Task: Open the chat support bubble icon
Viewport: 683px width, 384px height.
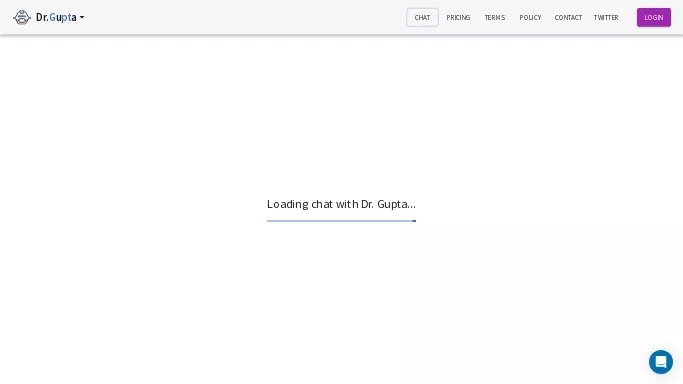Action: click(660, 362)
